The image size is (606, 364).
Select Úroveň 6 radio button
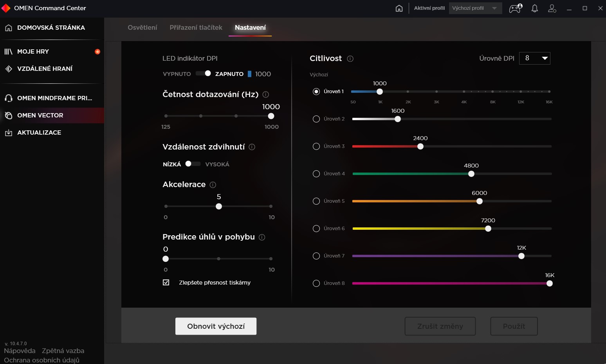[x=316, y=229]
